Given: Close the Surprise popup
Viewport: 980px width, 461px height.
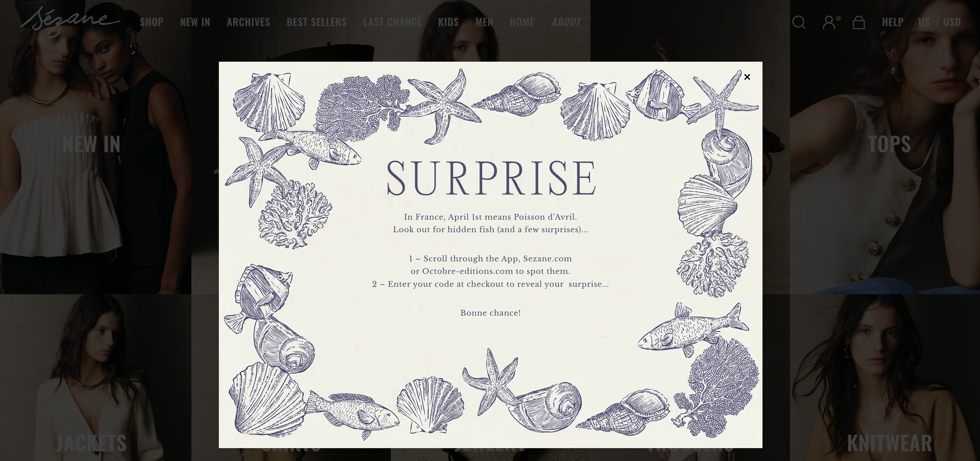Looking at the screenshot, I should 747,77.
